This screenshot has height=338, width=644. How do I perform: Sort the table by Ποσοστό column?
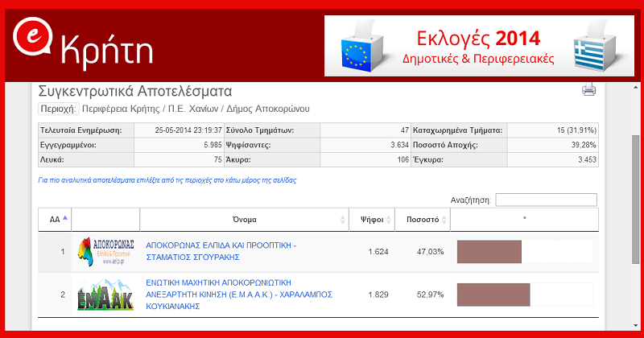click(422, 219)
